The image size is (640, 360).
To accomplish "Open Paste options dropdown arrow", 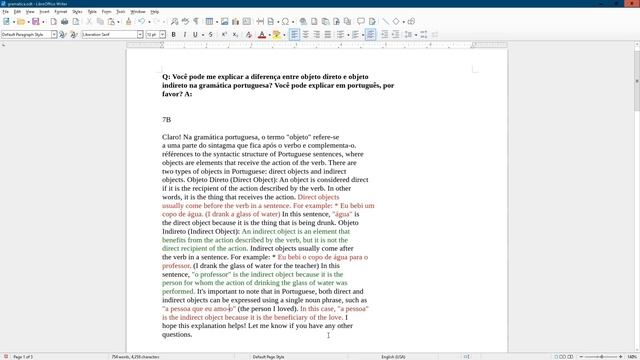I will pyautogui.click(x=118, y=22).
